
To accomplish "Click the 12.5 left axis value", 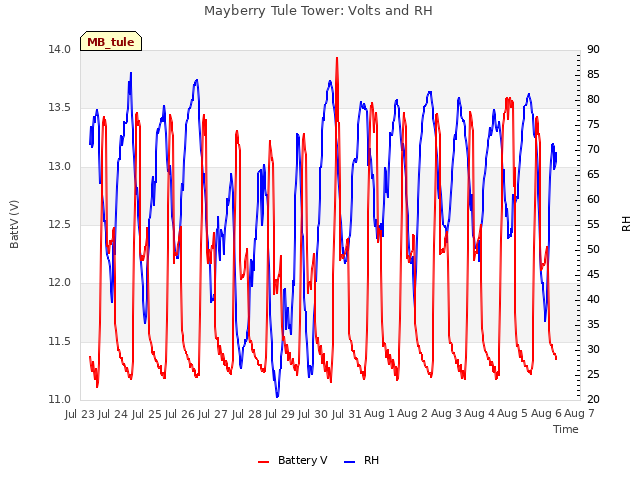I will 60,224.
